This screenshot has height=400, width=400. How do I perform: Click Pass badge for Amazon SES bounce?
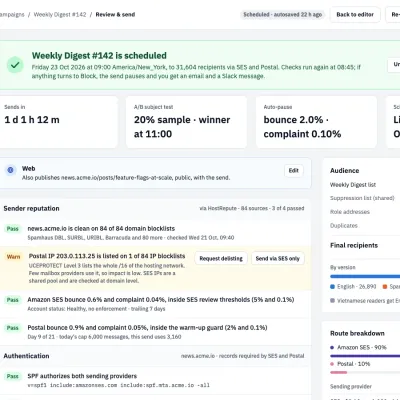[13, 300]
